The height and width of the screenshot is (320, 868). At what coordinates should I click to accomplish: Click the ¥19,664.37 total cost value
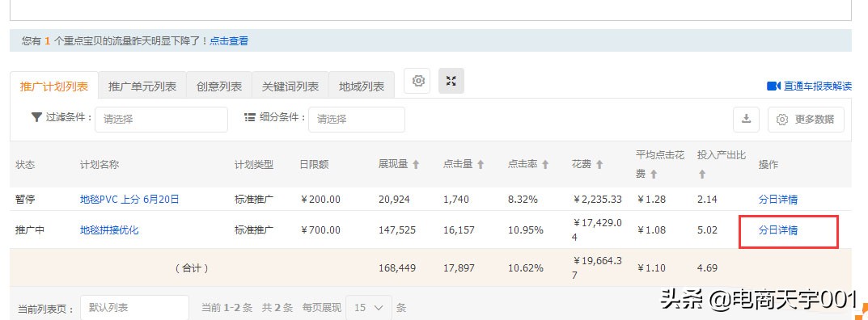[x=597, y=268]
